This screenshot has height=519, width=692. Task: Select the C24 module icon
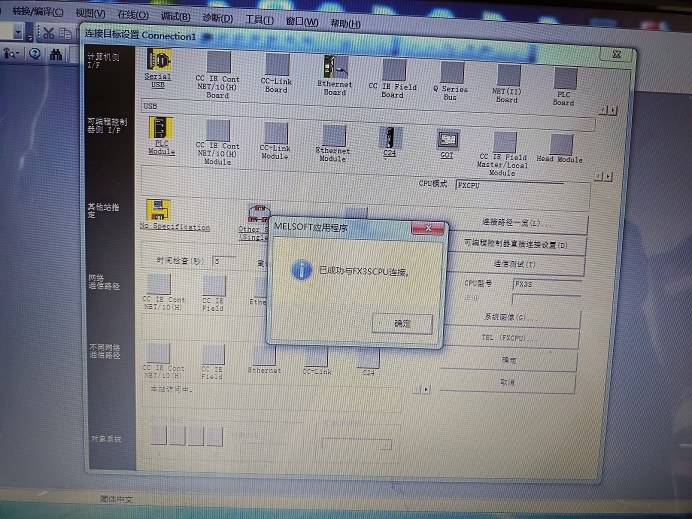click(391, 138)
